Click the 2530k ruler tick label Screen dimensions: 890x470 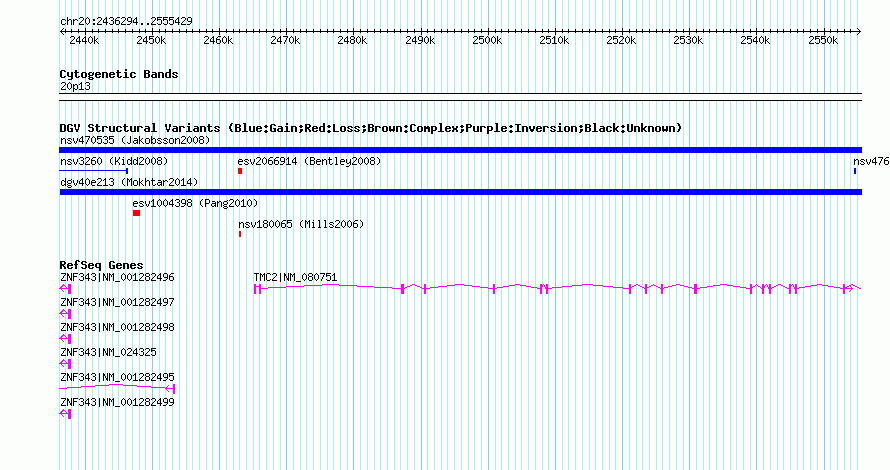click(x=688, y=40)
